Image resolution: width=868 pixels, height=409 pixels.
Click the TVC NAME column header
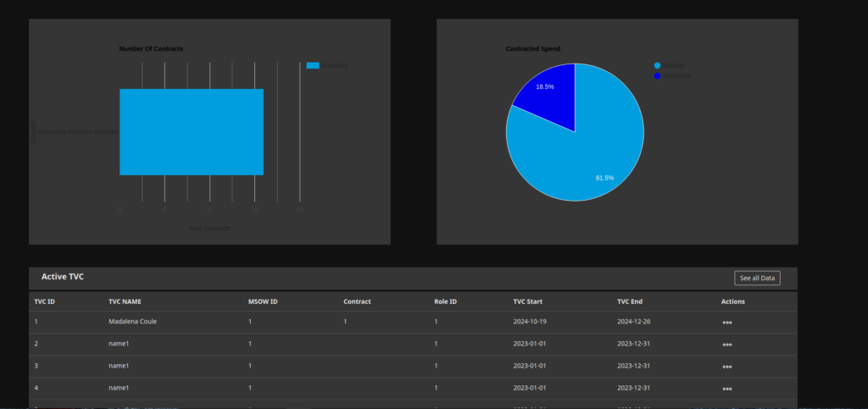(125, 301)
